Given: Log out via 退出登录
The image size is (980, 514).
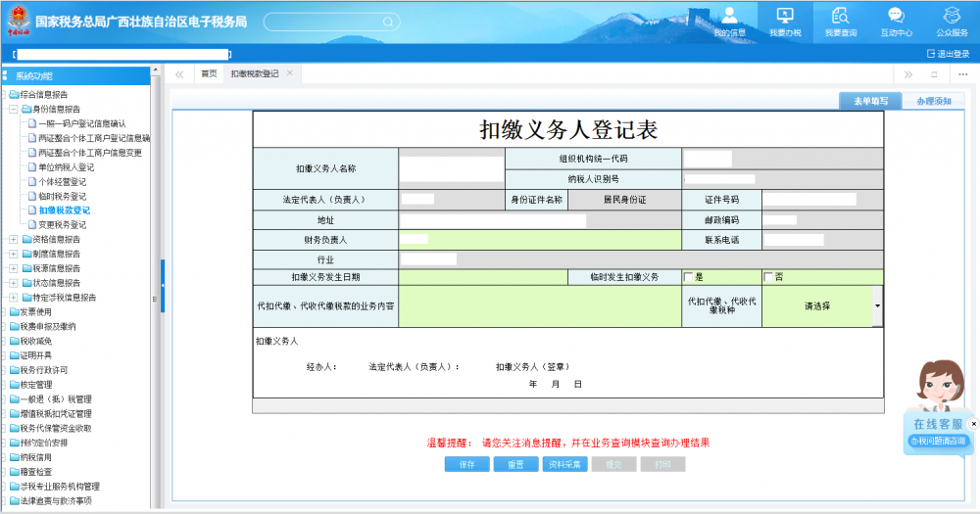Looking at the screenshot, I should click(947, 54).
